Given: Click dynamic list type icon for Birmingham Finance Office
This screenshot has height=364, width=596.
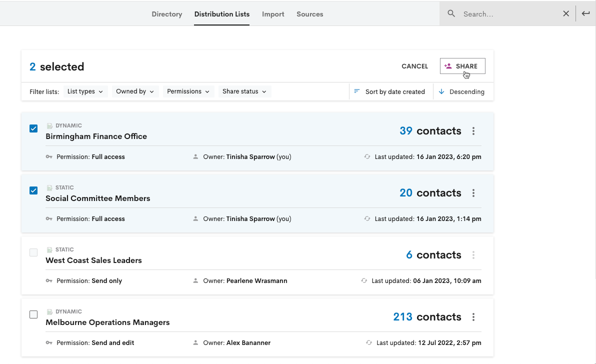Looking at the screenshot, I should pos(49,126).
